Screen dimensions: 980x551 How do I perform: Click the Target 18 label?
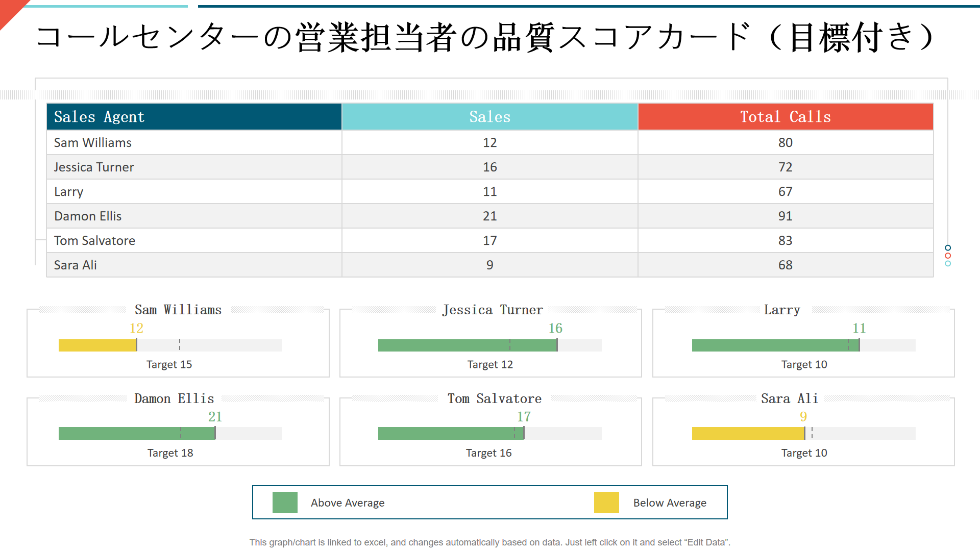pyautogui.click(x=170, y=453)
